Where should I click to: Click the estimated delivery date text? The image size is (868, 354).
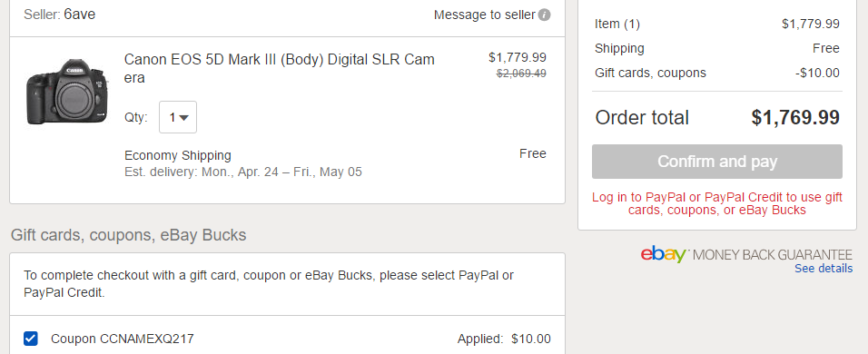pos(243,172)
